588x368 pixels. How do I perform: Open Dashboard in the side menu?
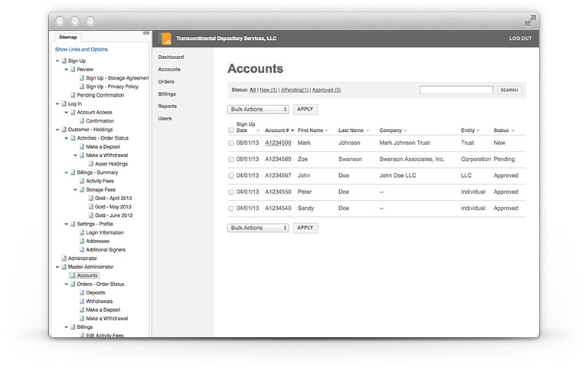point(171,57)
